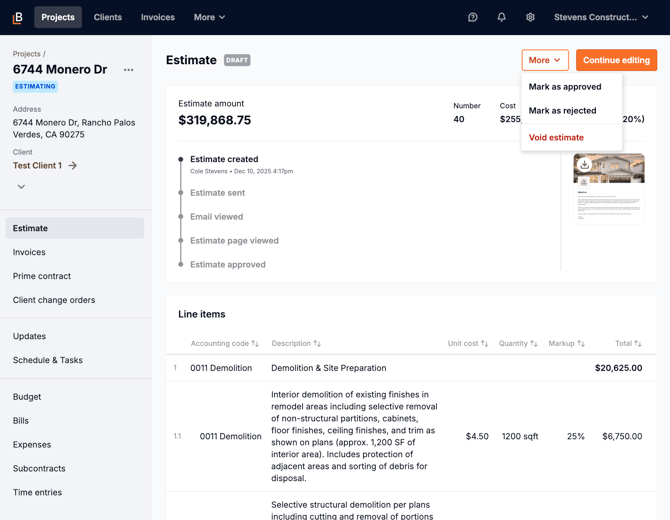Click the three-dot menu beside 6744 Monero Dr
Image resolution: width=670 pixels, height=520 pixels.
[x=128, y=70]
